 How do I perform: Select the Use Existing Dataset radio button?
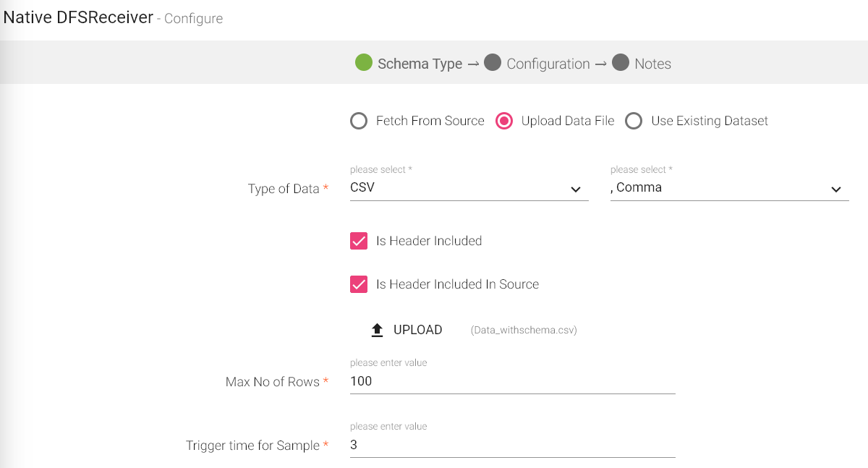[x=634, y=121]
